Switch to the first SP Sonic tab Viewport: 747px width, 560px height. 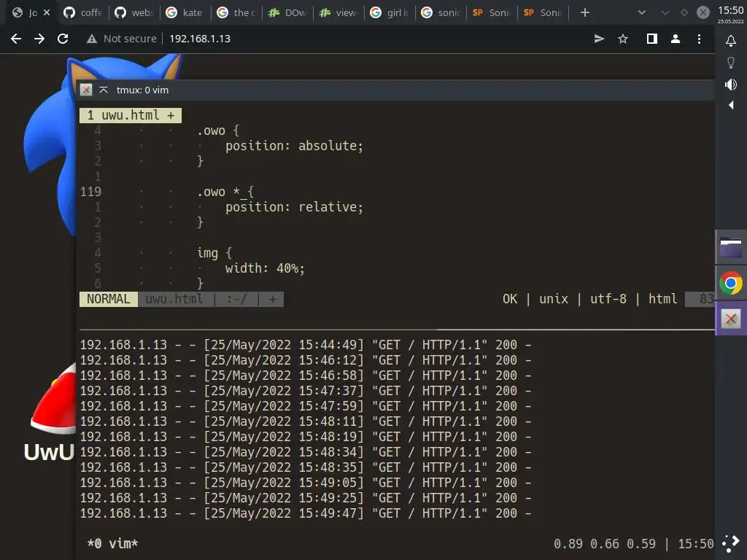click(x=492, y=12)
